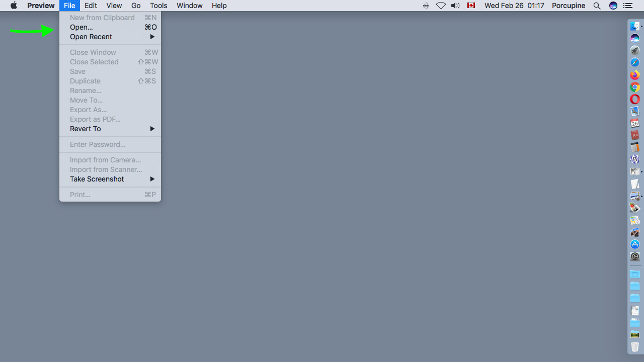Launch Safari from the Dock
The width and height of the screenshot is (644, 362).
coord(635,62)
